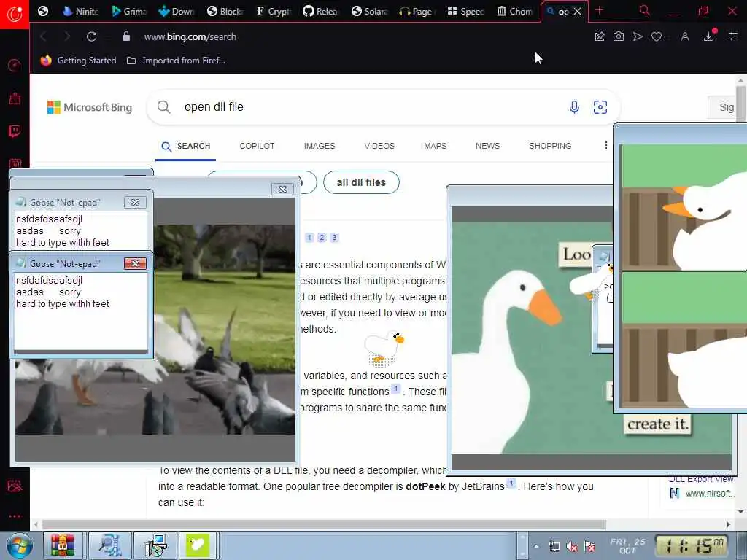Select the IMAGES search tab
This screenshot has width=747, height=560.
click(320, 146)
